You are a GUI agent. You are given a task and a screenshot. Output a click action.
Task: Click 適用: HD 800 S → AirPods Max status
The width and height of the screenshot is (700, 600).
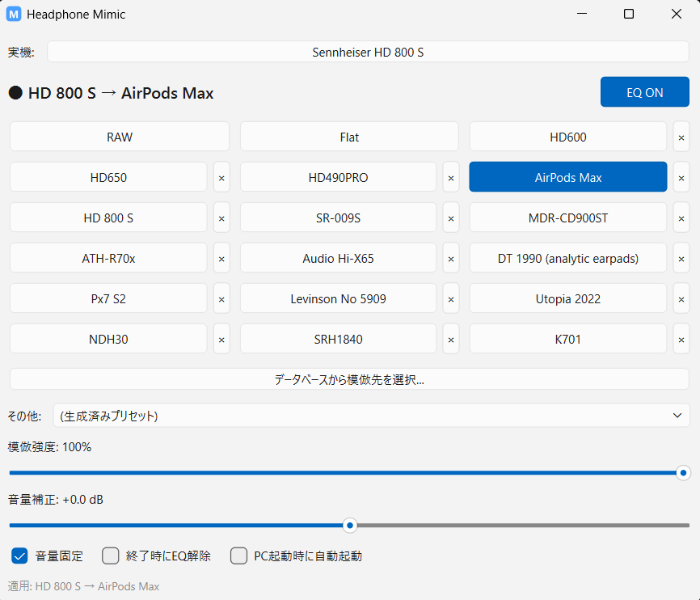83,586
